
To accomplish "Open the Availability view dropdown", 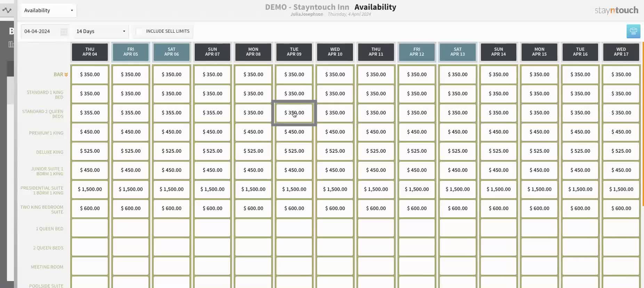I will click(x=48, y=10).
